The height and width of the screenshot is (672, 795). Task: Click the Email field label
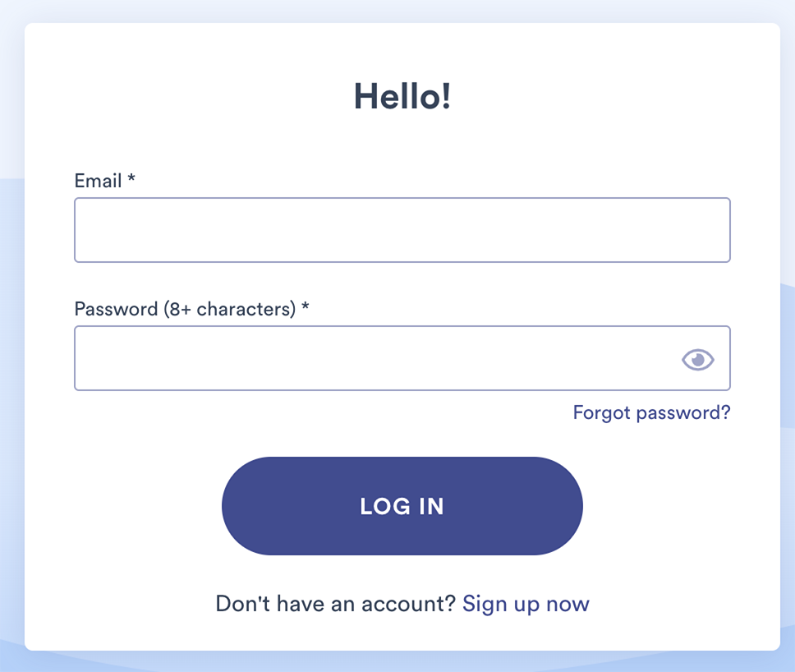pyautogui.click(x=98, y=181)
